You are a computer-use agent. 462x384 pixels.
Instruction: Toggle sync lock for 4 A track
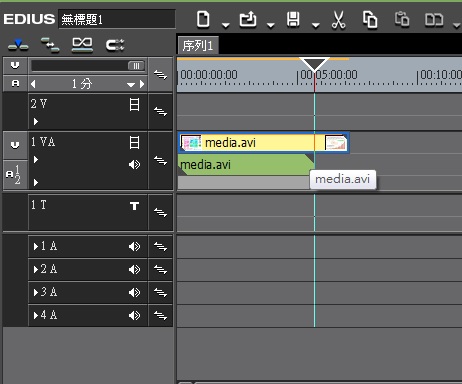pyautogui.click(x=160, y=315)
